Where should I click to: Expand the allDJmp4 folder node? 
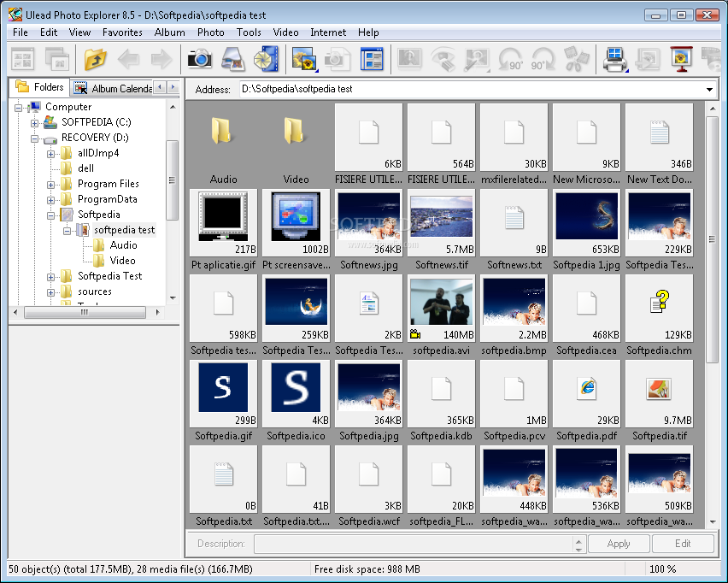pyautogui.click(x=50, y=154)
